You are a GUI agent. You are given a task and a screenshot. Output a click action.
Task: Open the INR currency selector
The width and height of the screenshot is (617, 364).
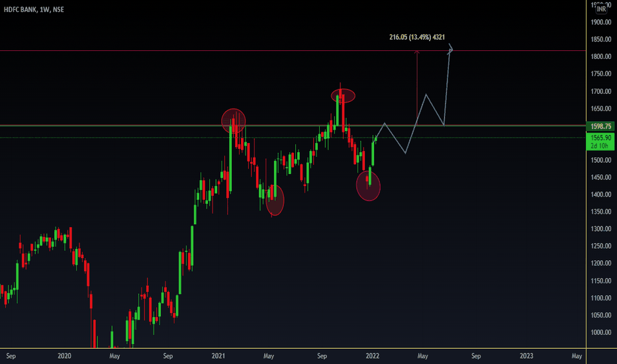point(601,9)
